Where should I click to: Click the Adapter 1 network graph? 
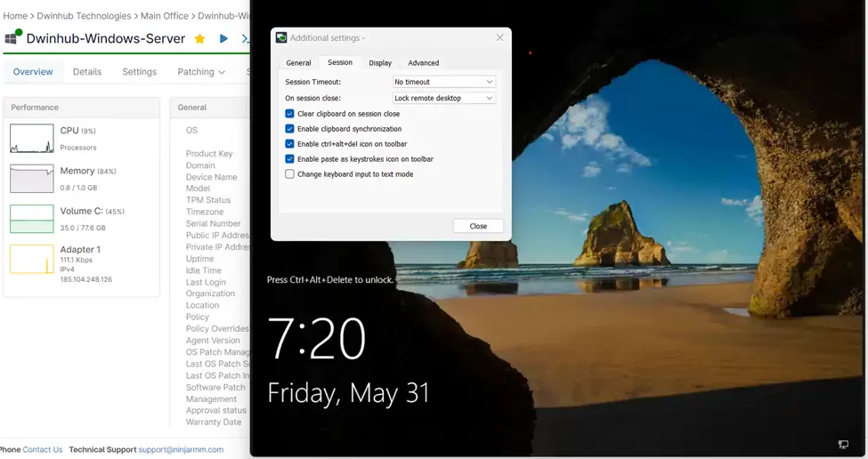click(31, 260)
